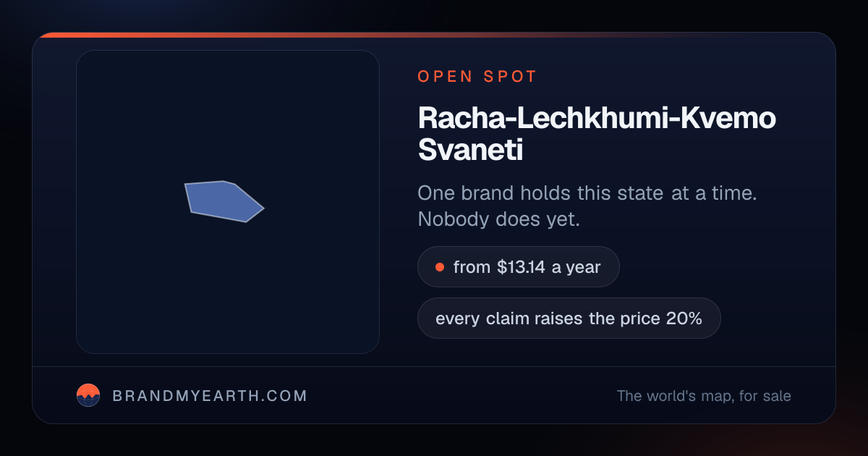Click the $13.14 price amount
The width and height of the screenshot is (868, 456).
[x=522, y=267]
